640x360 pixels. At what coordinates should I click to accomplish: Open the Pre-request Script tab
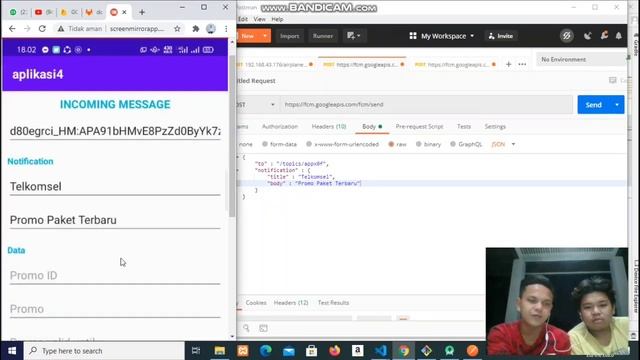click(x=419, y=127)
